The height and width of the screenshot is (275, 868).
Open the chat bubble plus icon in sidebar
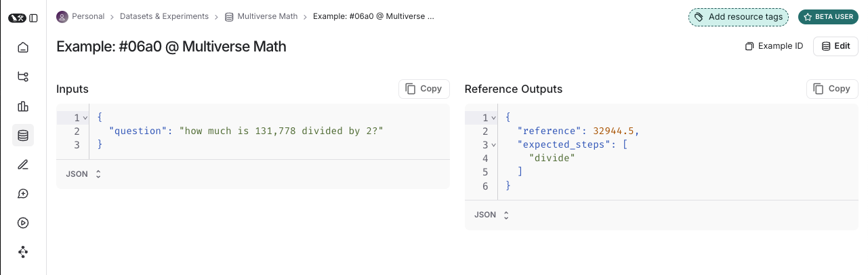23,194
